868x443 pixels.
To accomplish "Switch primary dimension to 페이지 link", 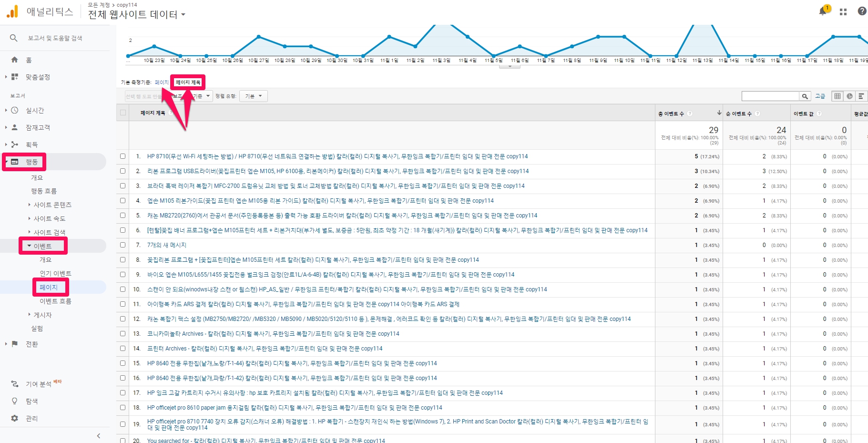I will [x=162, y=82].
